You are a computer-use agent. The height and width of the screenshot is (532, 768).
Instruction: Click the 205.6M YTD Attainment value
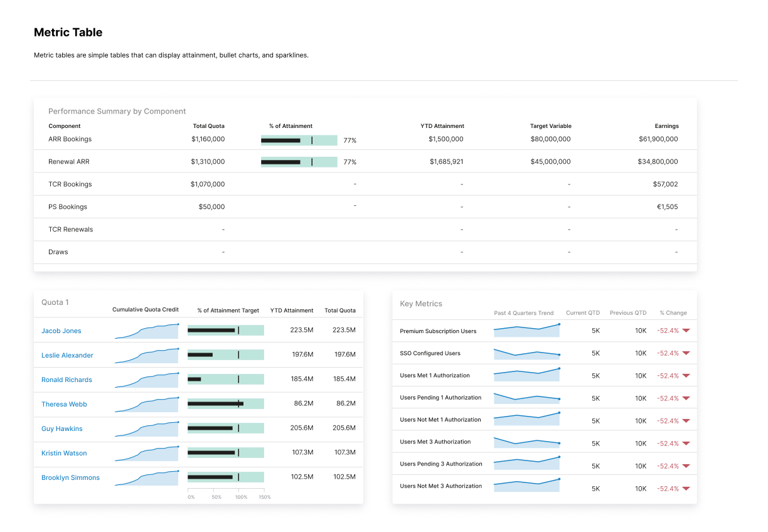coord(302,428)
